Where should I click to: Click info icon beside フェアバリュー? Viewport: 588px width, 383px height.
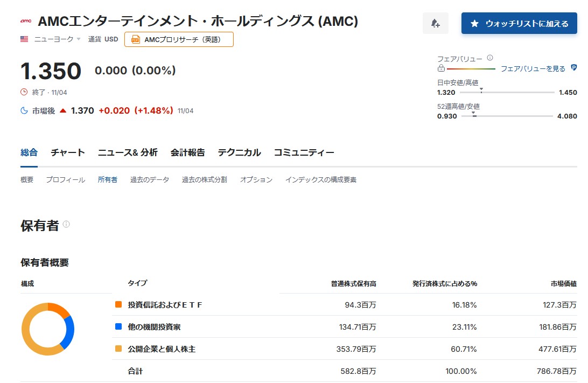tap(489, 58)
